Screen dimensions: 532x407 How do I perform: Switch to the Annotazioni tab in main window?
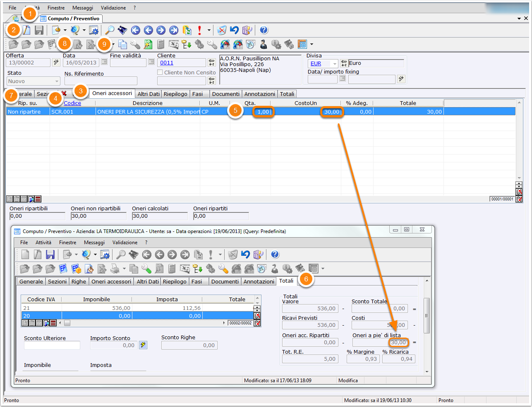pyautogui.click(x=260, y=94)
